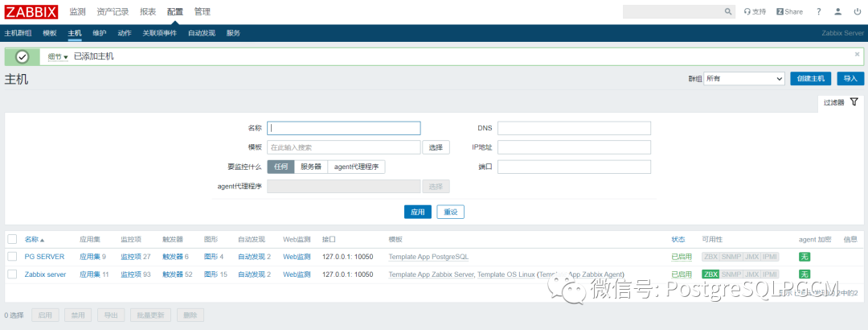Open the Zabbix server host link
This screenshot has width=868, height=330.
45,274
